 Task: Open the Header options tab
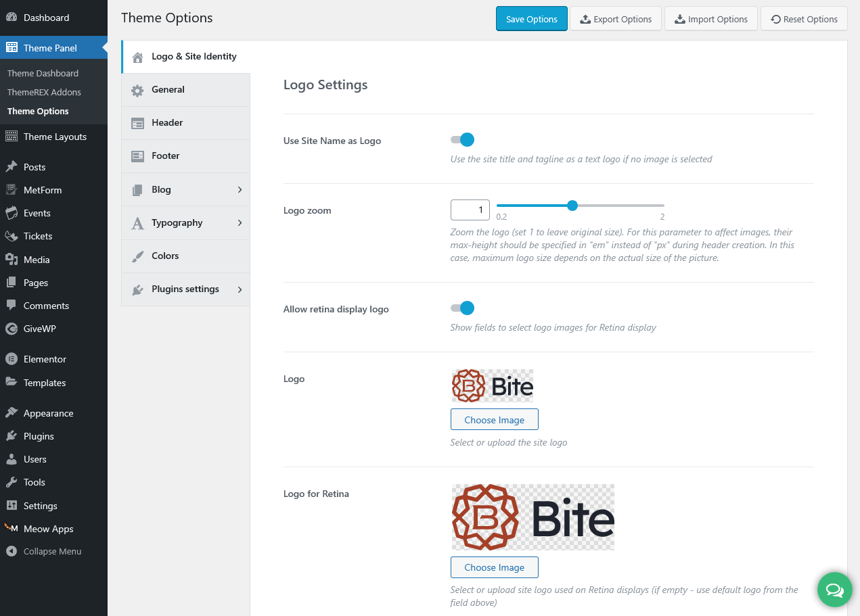coord(186,123)
